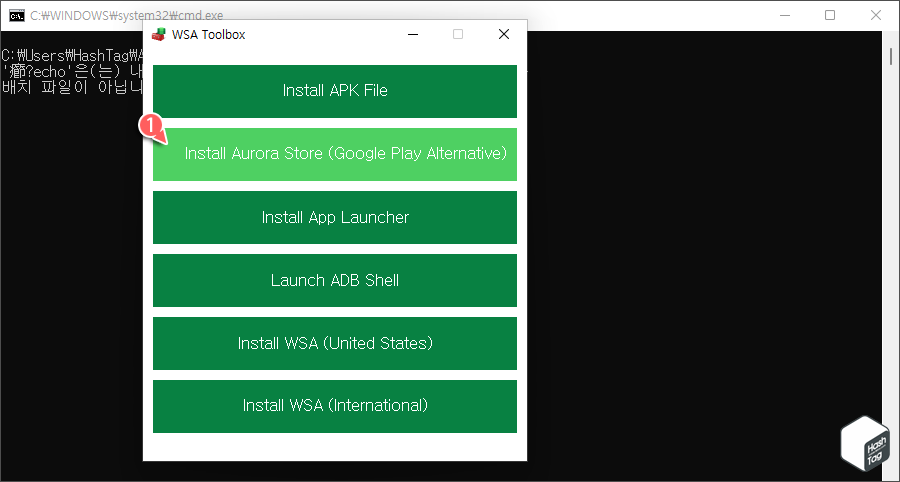Select Install WSA (United States)
Viewport: 900px width, 482px height.
pyautogui.click(x=335, y=343)
